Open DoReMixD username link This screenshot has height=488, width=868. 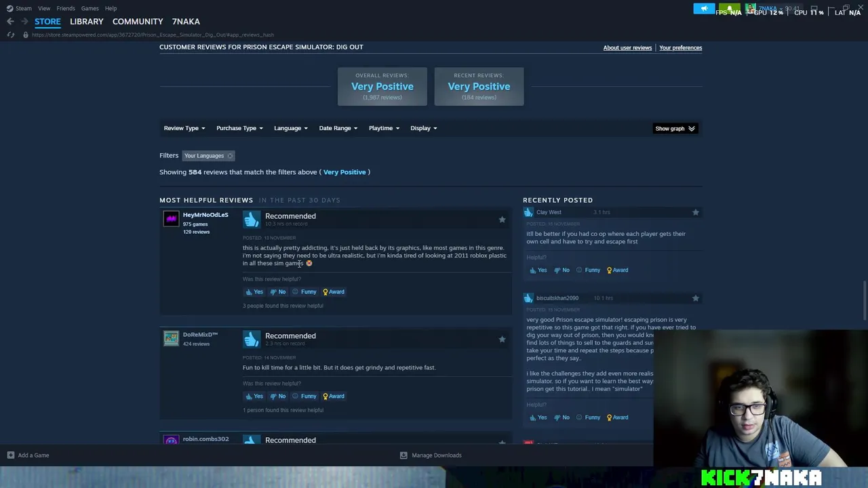200,335
